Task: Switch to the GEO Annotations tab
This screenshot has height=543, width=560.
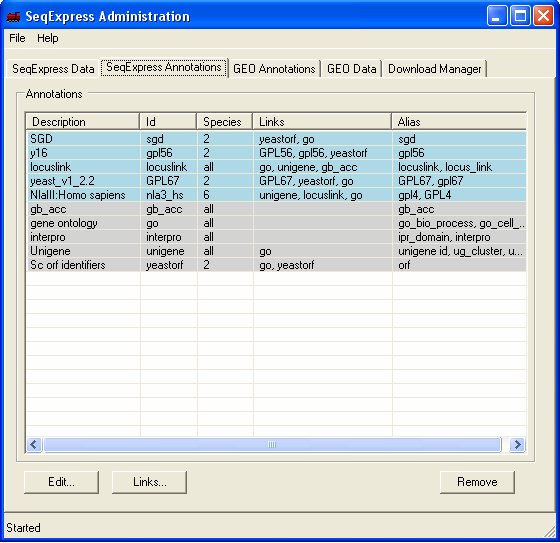Action: (x=274, y=69)
